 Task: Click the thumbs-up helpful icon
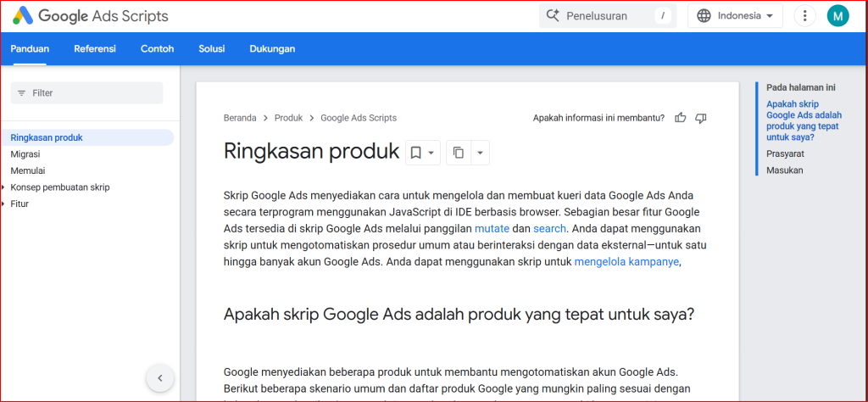(681, 118)
